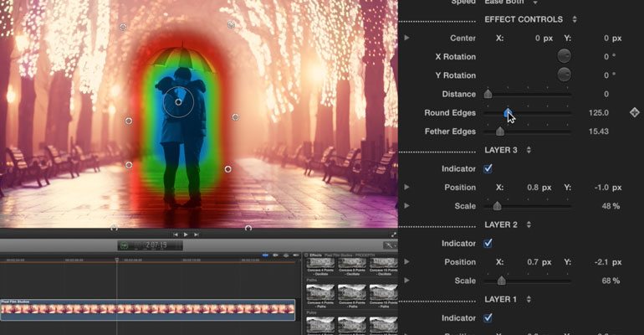This screenshot has width=644, height=335.
Task: Toggle the blue skimming icon above the timeline
Action: coord(265,255)
